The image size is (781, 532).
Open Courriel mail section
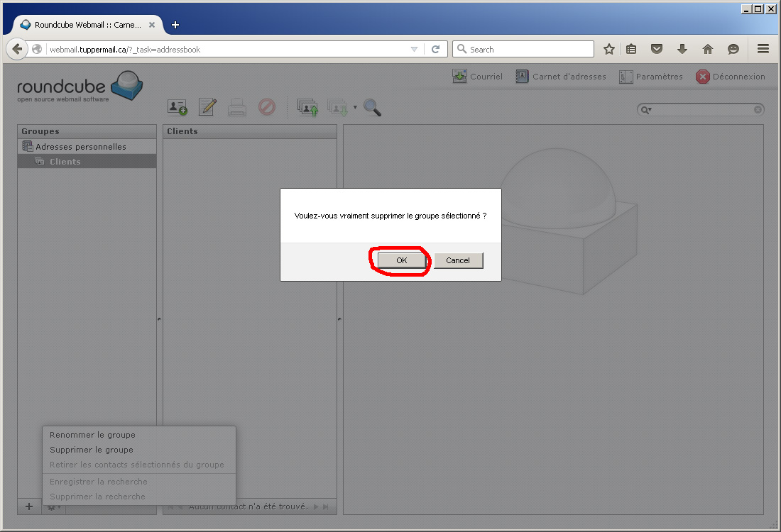click(477, 77)
